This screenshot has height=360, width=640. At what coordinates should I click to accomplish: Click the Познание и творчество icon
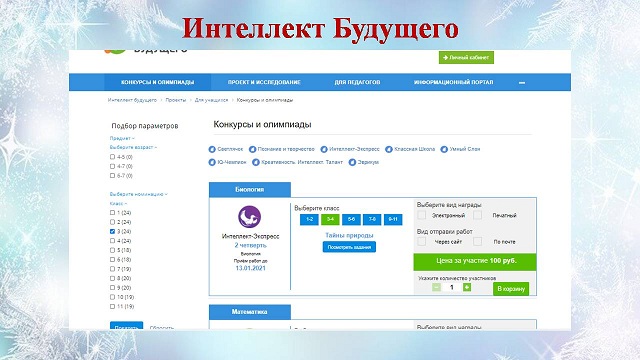click(x=252, y=149)
